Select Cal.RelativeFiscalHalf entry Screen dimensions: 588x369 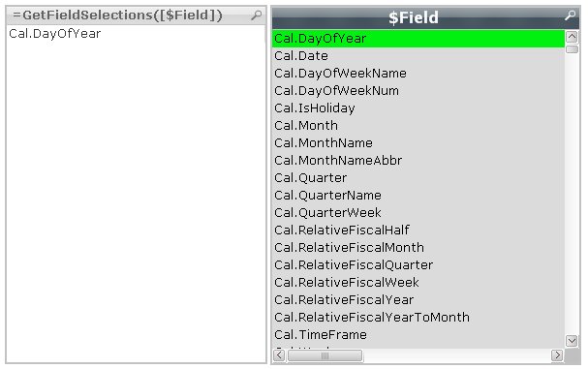[418, 230]
